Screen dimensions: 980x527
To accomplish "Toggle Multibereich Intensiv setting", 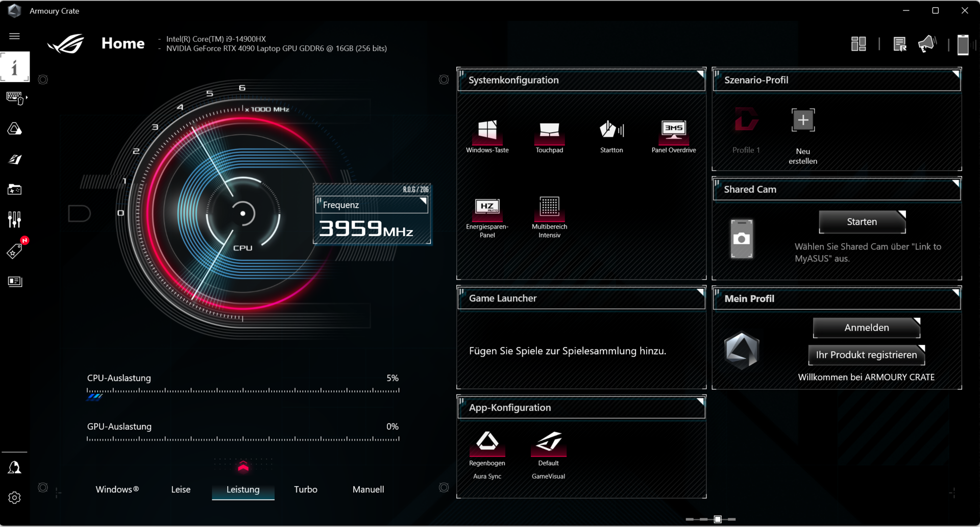I will click(549, 217).
